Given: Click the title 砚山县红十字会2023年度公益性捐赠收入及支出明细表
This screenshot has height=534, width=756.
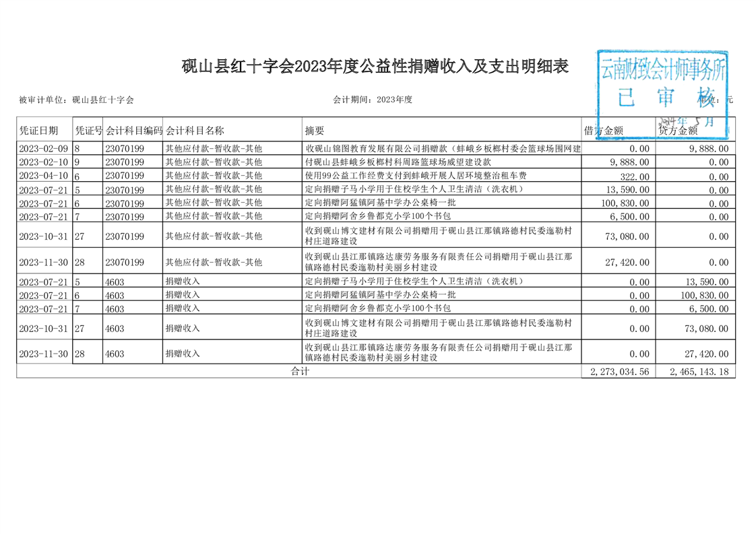Looking at the screenshot, I should (375, 67).
